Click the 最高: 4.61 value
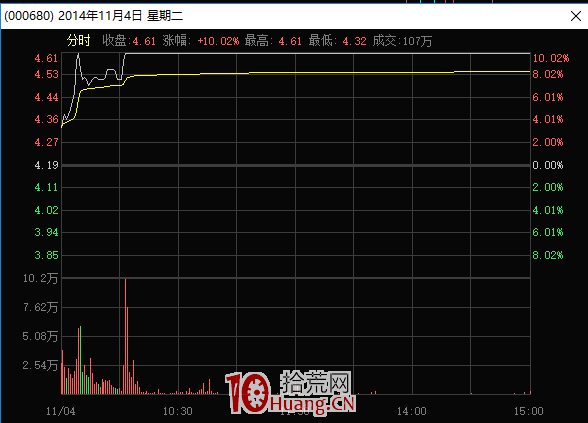This screenshot has height=423, width=588. tap(273, 40)
